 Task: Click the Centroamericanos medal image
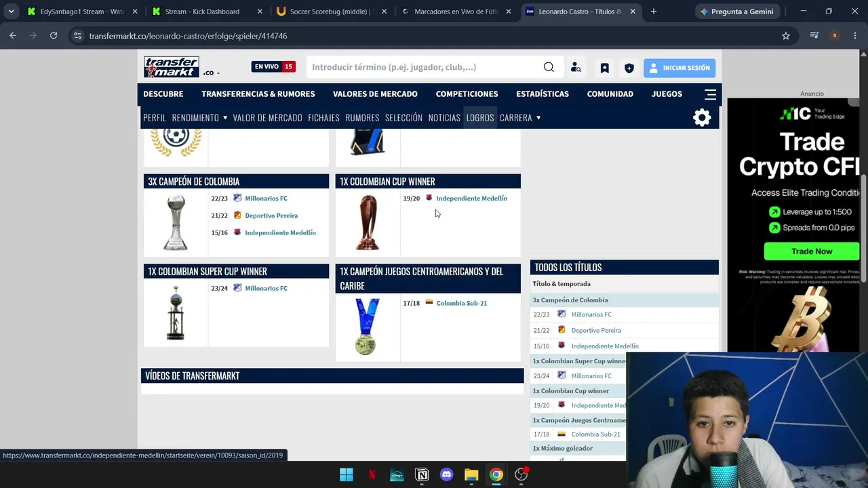(366, 327)
